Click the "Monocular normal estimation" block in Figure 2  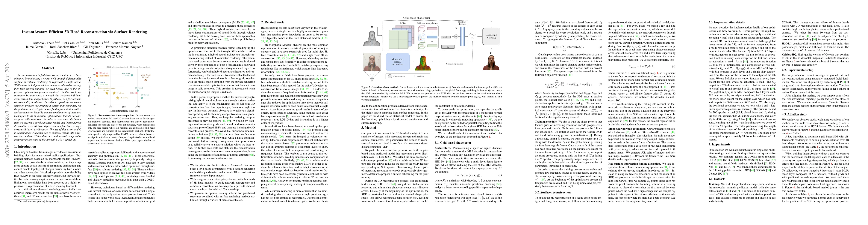point(398,62)
